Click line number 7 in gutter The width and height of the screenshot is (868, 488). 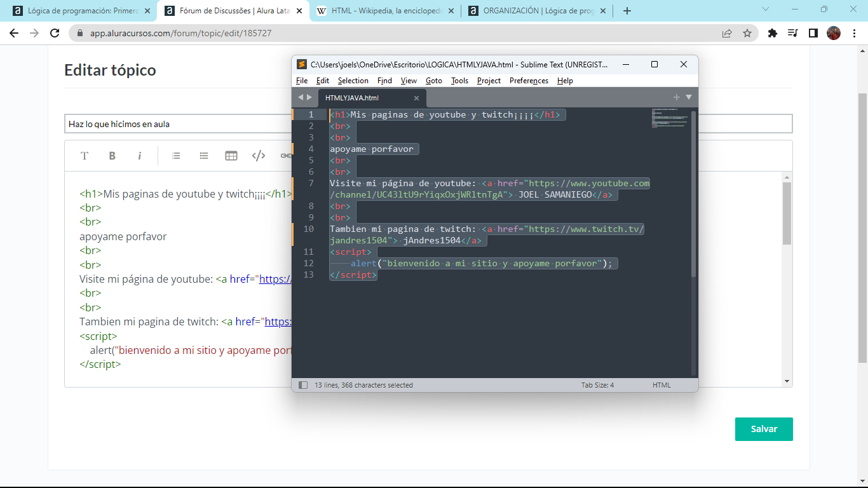click(311, 183)
